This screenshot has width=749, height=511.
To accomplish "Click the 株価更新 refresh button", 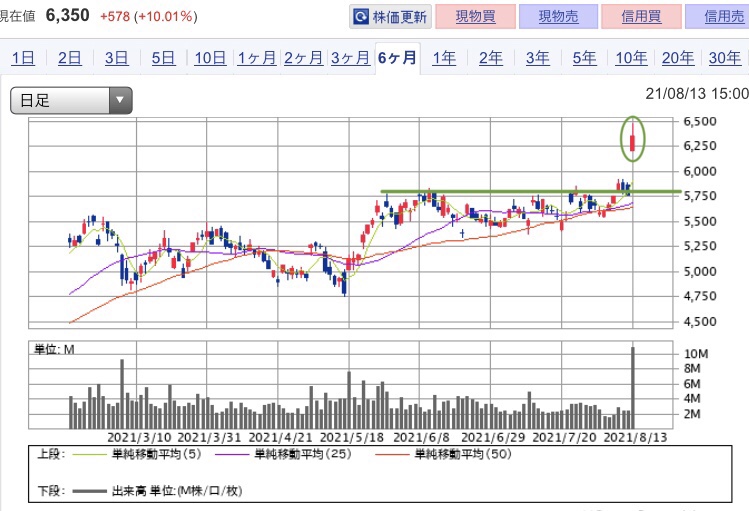I will 390,17.
